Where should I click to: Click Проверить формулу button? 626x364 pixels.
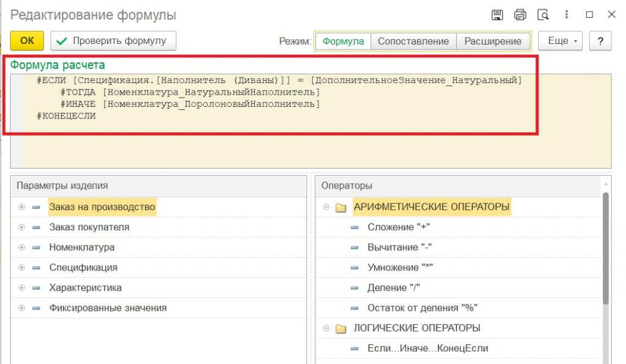click(113, 41)
